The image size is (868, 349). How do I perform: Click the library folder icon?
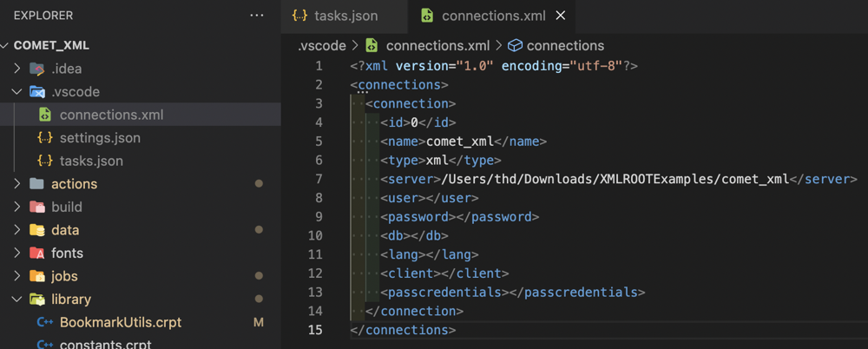(37, 300)
